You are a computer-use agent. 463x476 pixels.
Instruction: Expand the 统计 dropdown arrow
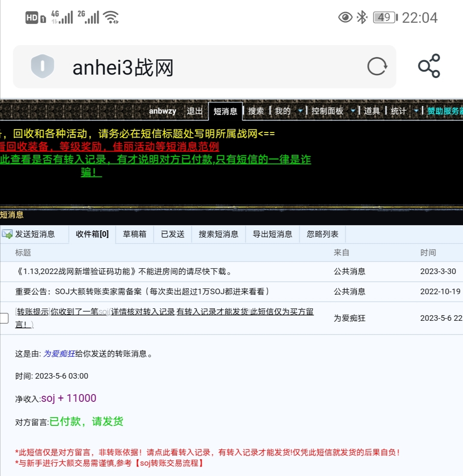415,111
